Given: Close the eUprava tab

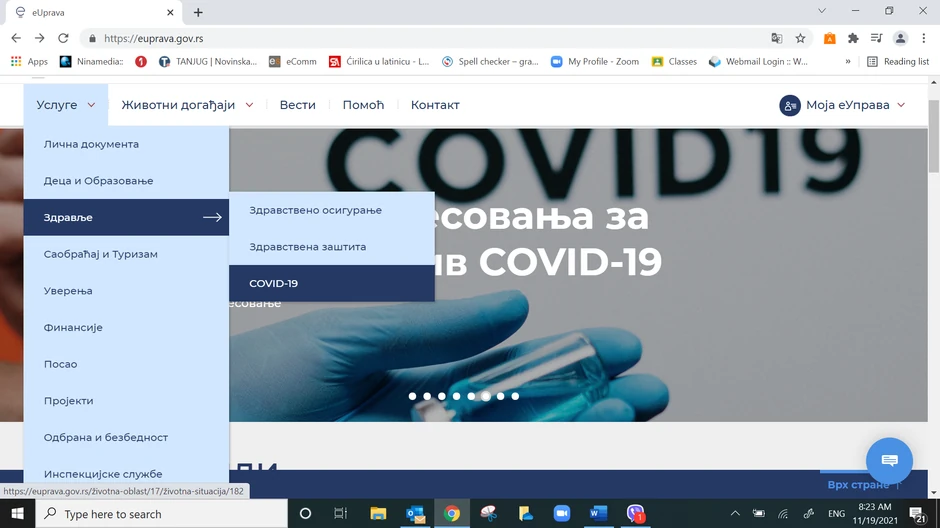Looking at the screenshot, I should click(x=170, y=12).
